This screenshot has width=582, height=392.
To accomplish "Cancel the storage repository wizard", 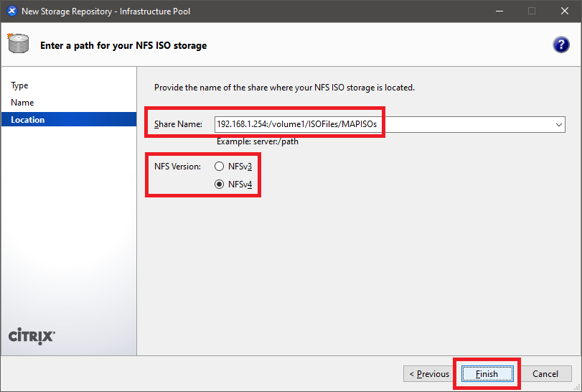I will pyautogui.click(x=545, y=374).
